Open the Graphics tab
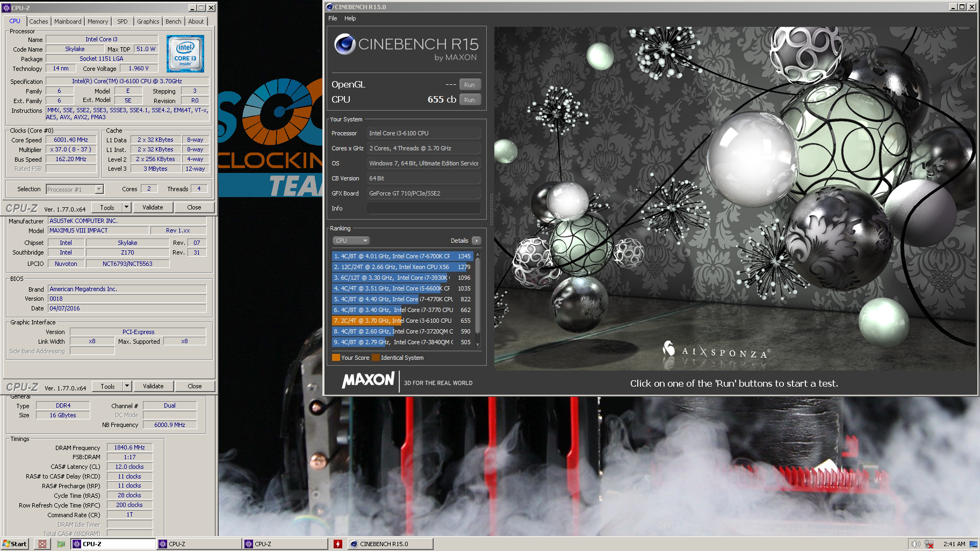This screenshot has width=980, height=551. [x=148, y=21]
